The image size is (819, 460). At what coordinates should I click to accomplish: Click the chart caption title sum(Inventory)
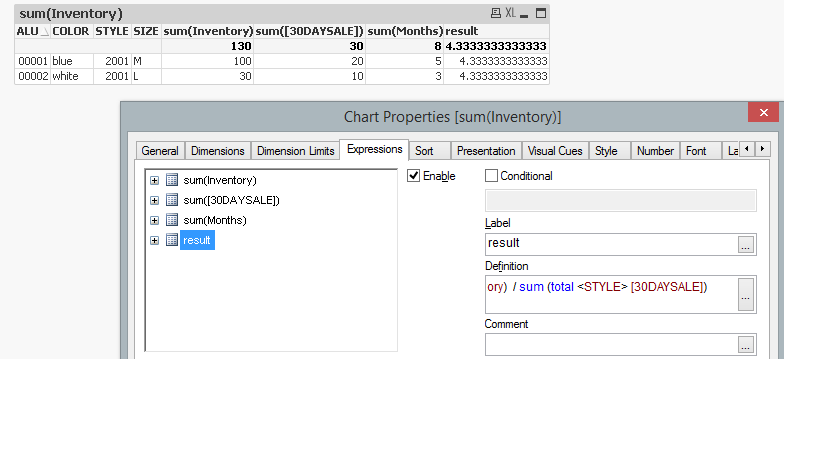71,14
